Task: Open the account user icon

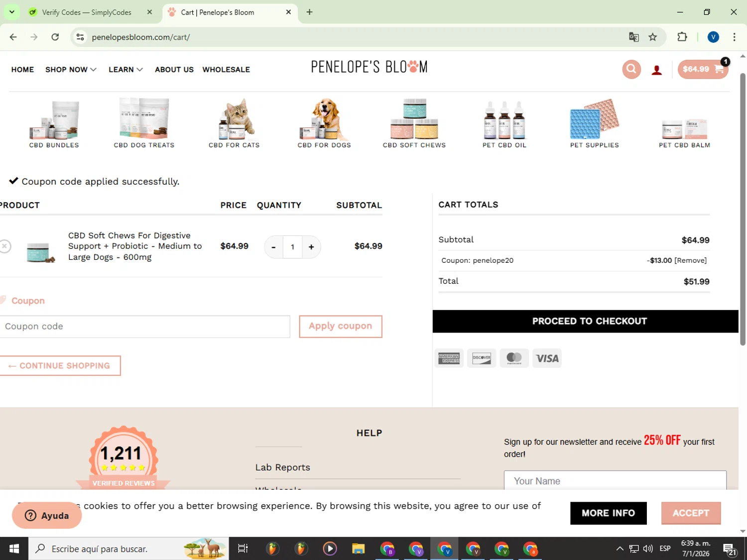Action: pyautogui.click(x=657, y=70)
